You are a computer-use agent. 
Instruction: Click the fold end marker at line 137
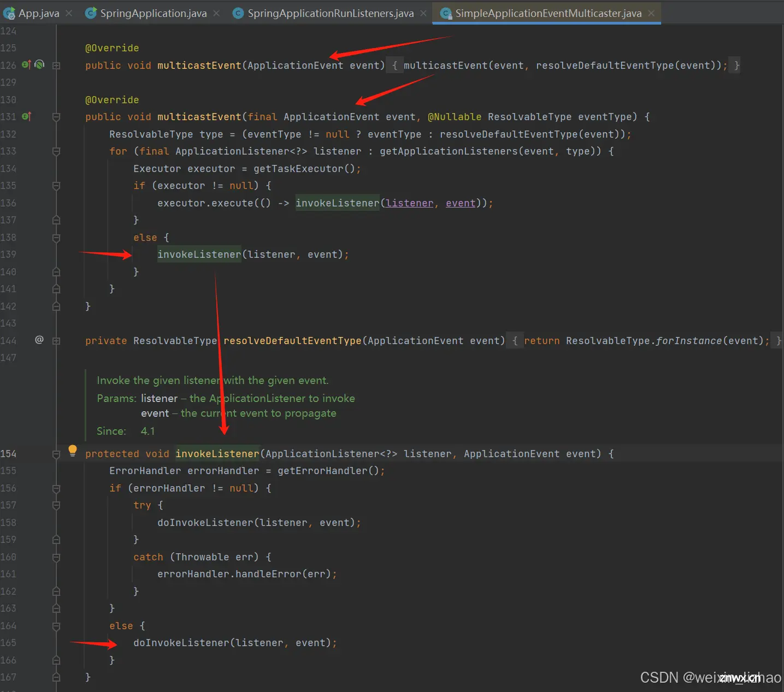click(x=56, y=220)
